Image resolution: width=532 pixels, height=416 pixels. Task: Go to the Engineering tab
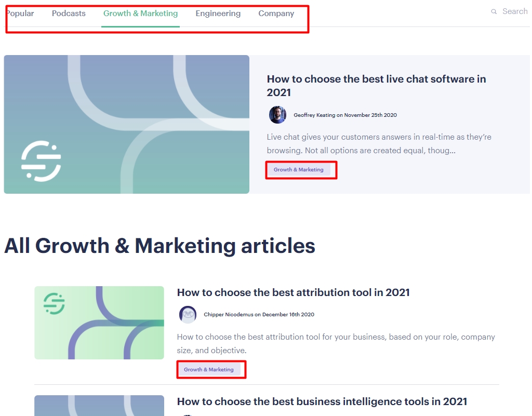click(x=218, y=14)
